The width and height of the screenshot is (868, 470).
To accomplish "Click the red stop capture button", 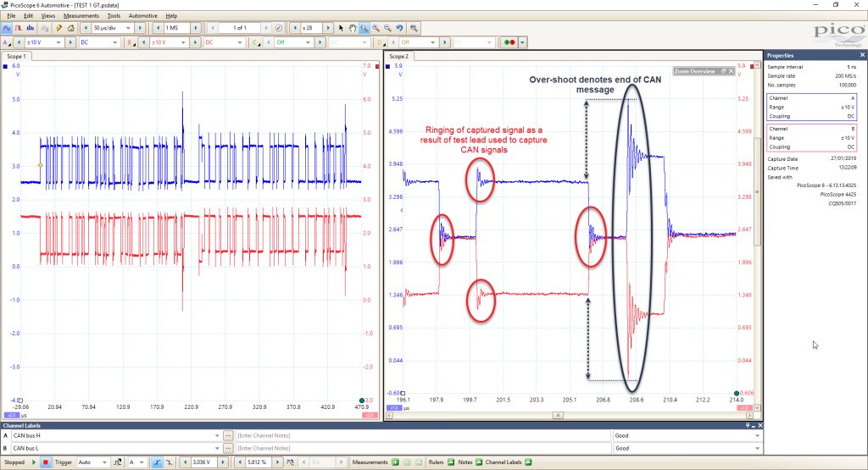I will (x=46, y=462).
